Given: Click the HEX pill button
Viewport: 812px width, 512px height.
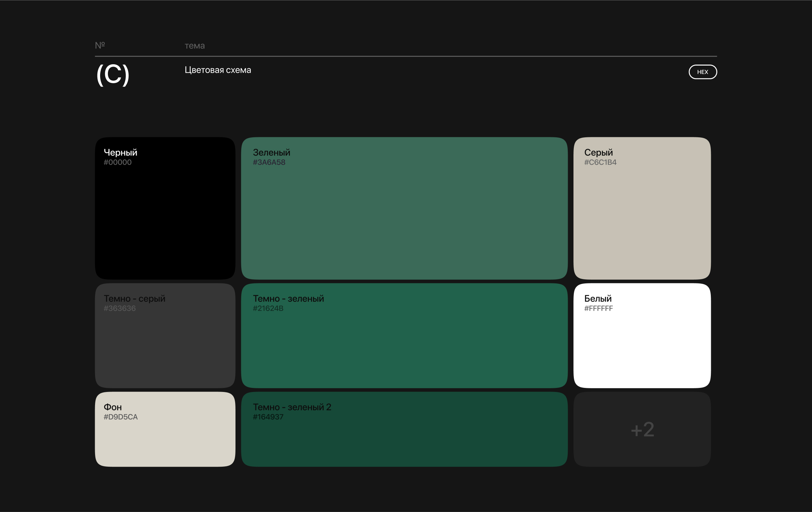Looking at the screenshot, I should tap(702, 72).
